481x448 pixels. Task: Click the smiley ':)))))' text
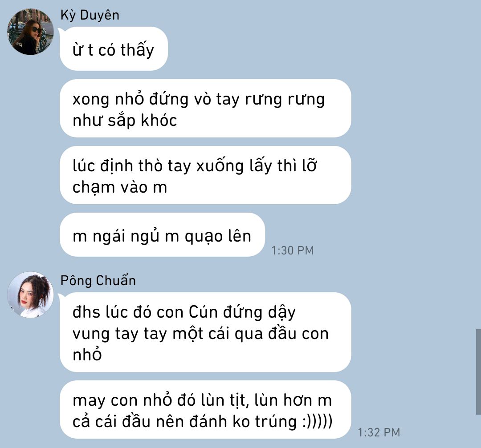pyautogui.click(x=317, y=422)
